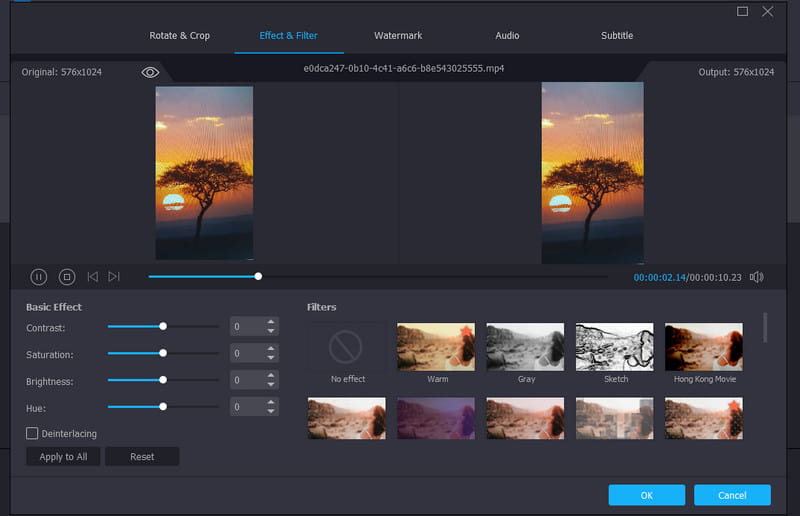
Task: Mute the preview volume
Action: (x=757, y=277)
